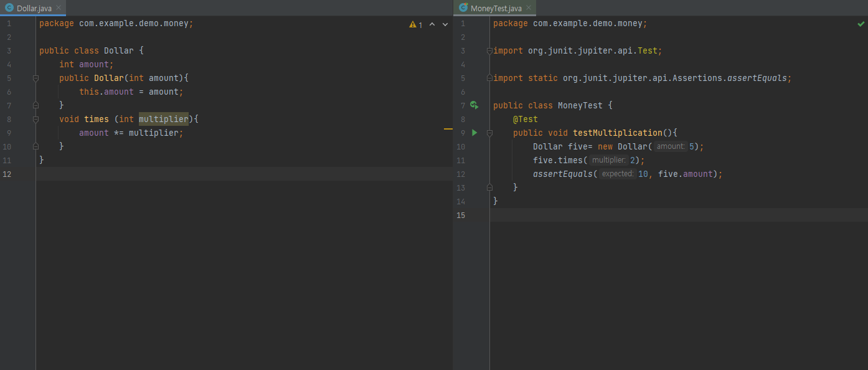Close the MoneyTest.java tab

click(529, 9)
